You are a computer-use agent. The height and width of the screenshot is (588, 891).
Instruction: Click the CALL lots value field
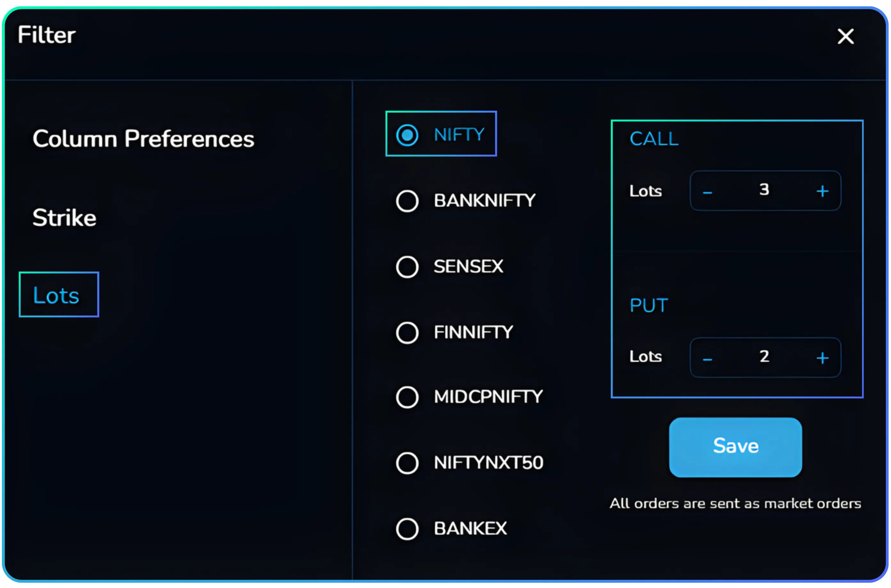(765, 190)
